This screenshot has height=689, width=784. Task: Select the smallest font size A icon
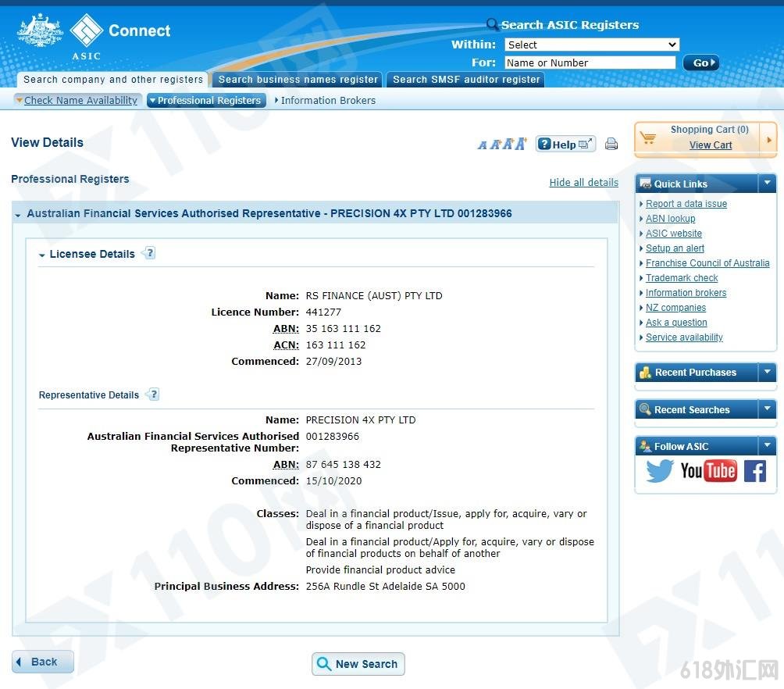(482, 145)
